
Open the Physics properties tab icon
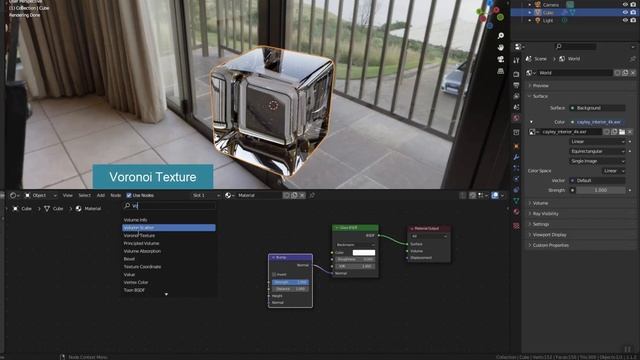(x=516, y=179)
